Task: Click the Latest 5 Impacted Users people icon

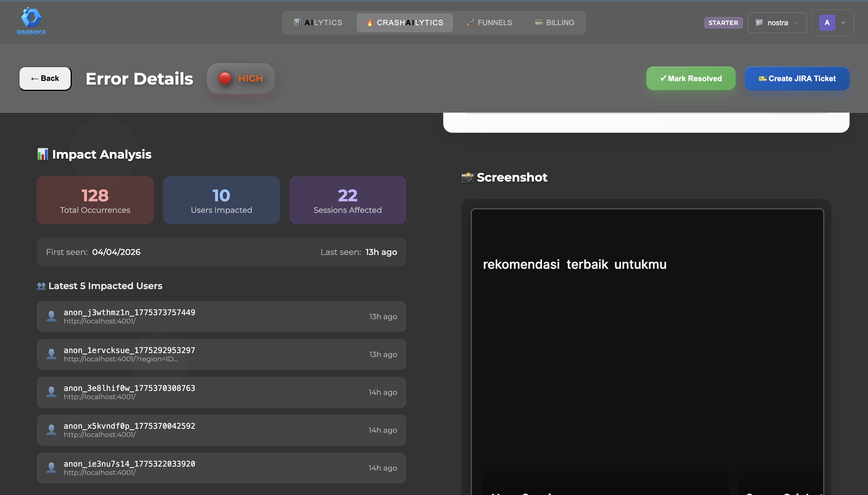Action: point(41,286)
